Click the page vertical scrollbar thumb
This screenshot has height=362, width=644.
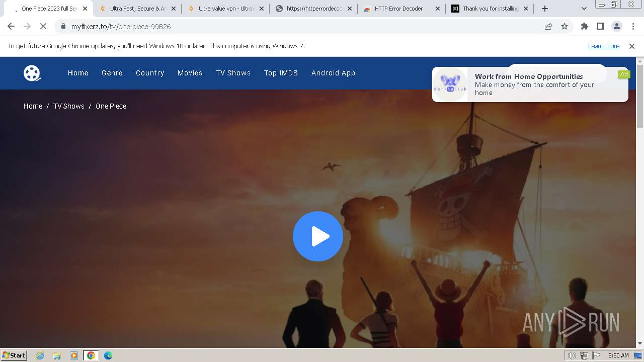click(640, 97)
